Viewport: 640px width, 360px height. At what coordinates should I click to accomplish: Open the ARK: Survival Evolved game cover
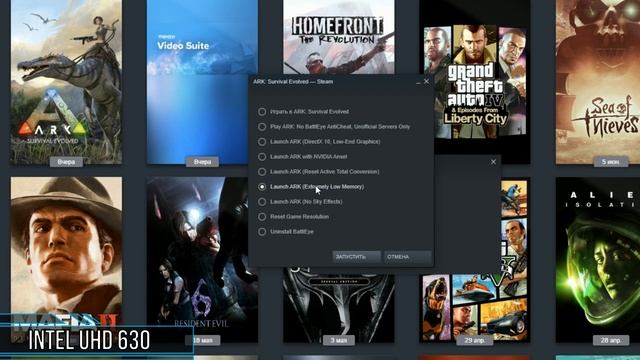click(66, 82)
